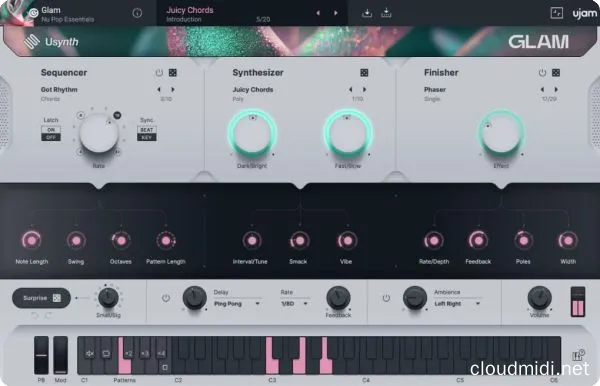Click the Pattern Length knob
Screen dimensions: 600x386
166,241
